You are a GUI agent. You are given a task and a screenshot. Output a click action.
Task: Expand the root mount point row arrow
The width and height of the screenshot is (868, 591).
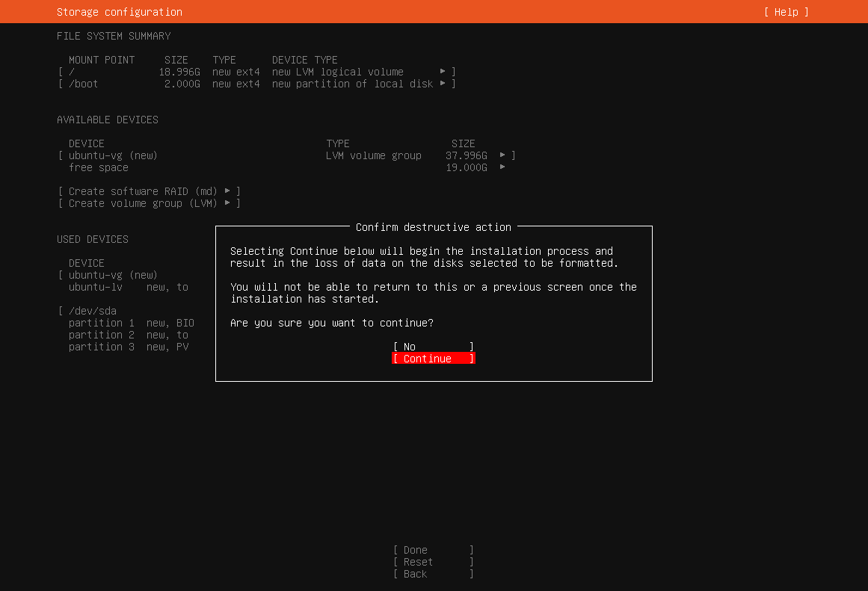[x=443, y=72]
